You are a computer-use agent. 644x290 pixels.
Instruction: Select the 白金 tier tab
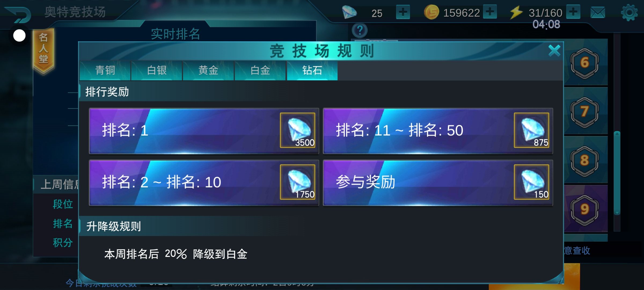pyautogui.click(x=260, y=71)
